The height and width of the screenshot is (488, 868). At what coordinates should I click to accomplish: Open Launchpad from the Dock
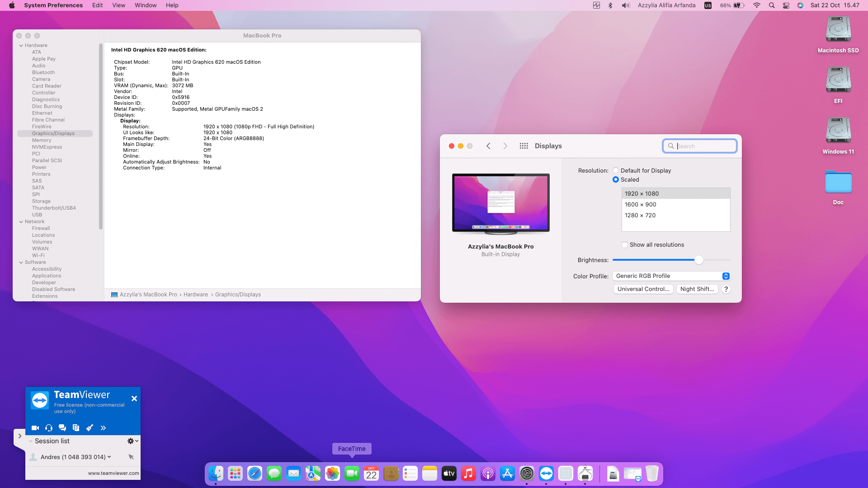235,474
